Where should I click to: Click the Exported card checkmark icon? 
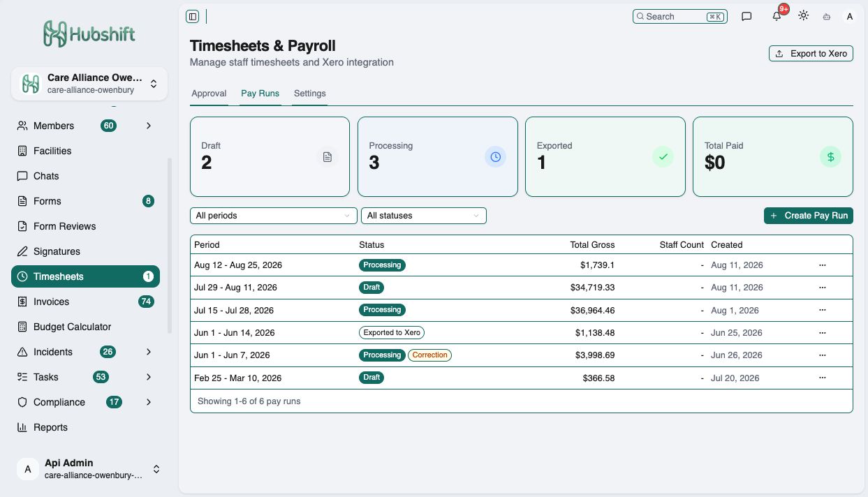tap(663, 157)
